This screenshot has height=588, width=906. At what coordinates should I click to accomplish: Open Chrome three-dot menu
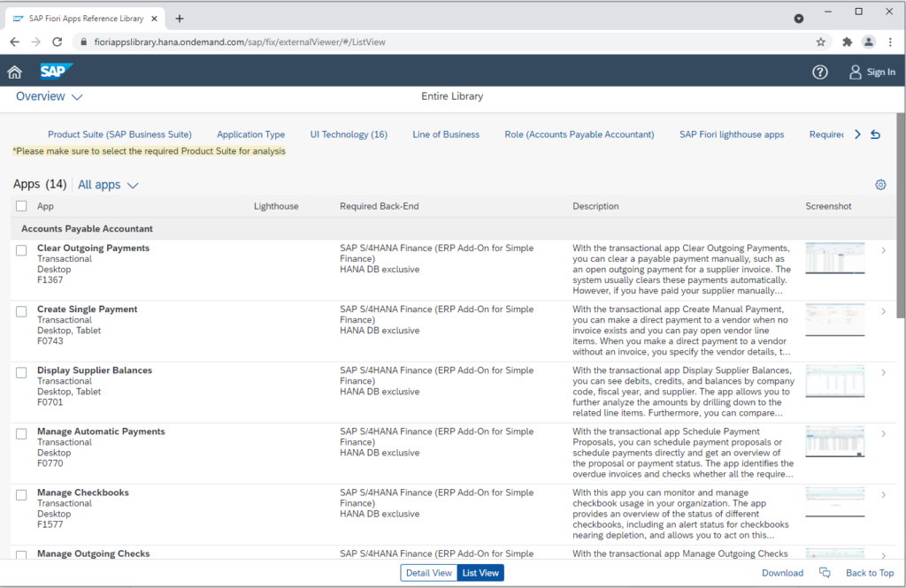coord(890,42)
